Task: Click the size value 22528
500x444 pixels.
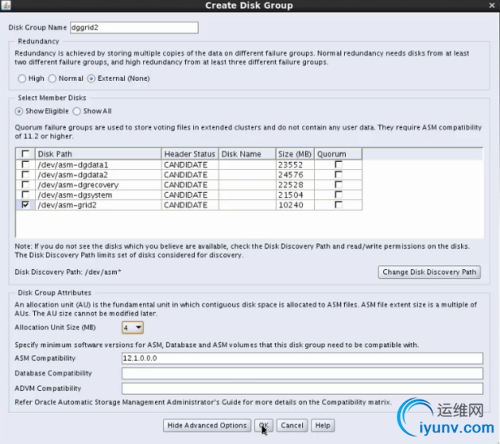Action: 291,185
